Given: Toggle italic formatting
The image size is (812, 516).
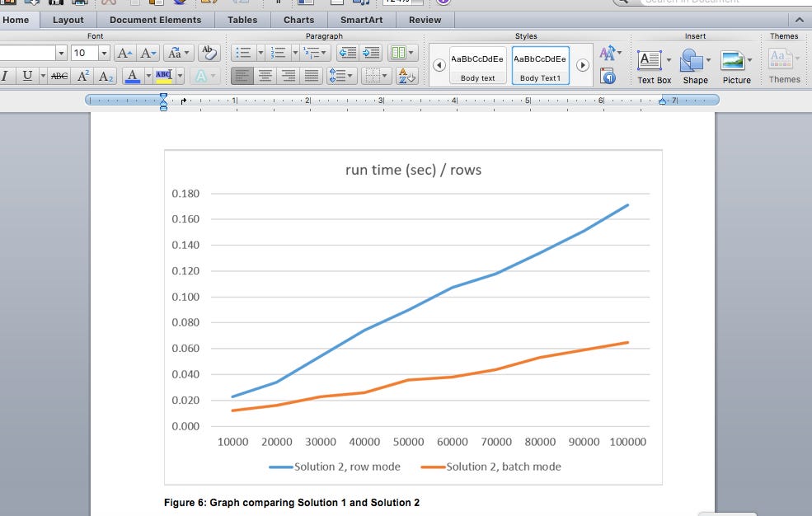Looking at the screenshot, I should tap(6, 76).
